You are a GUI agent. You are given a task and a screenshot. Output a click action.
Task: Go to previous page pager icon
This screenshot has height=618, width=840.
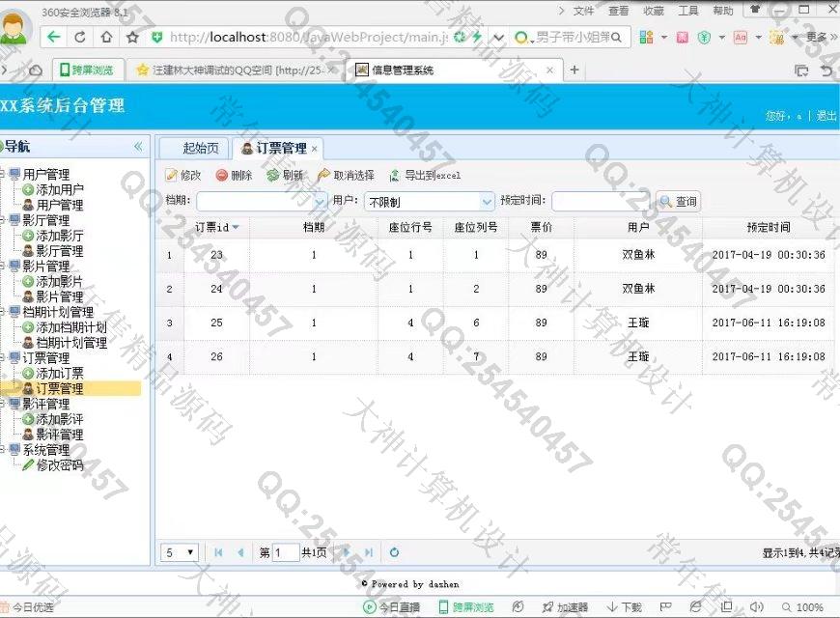240,552
